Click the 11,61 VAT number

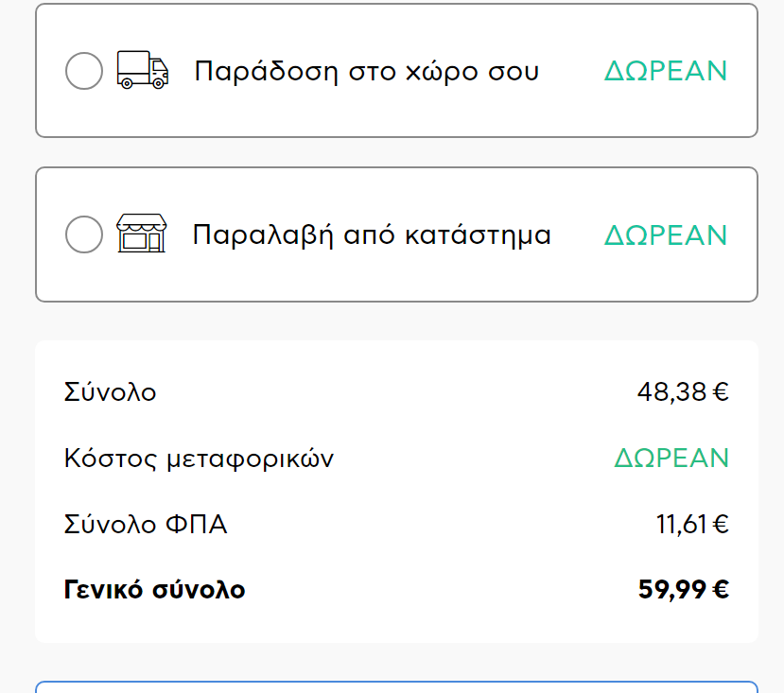pyautogui.click(x=681, y=524)
